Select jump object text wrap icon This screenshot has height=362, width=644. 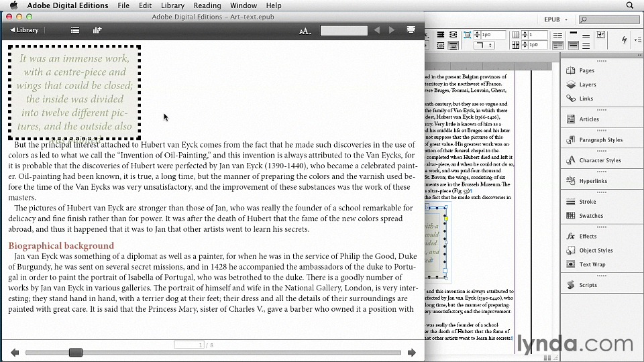[x=453, y=46]
